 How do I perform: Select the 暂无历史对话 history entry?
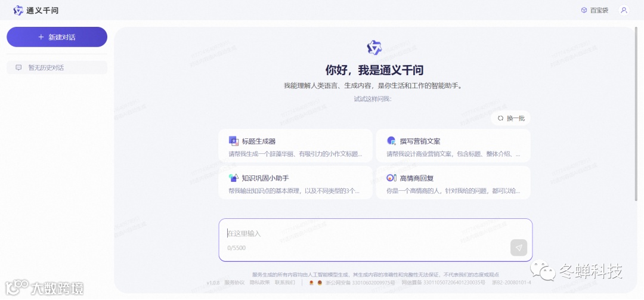pyautogui.click(x=57, y=68)
